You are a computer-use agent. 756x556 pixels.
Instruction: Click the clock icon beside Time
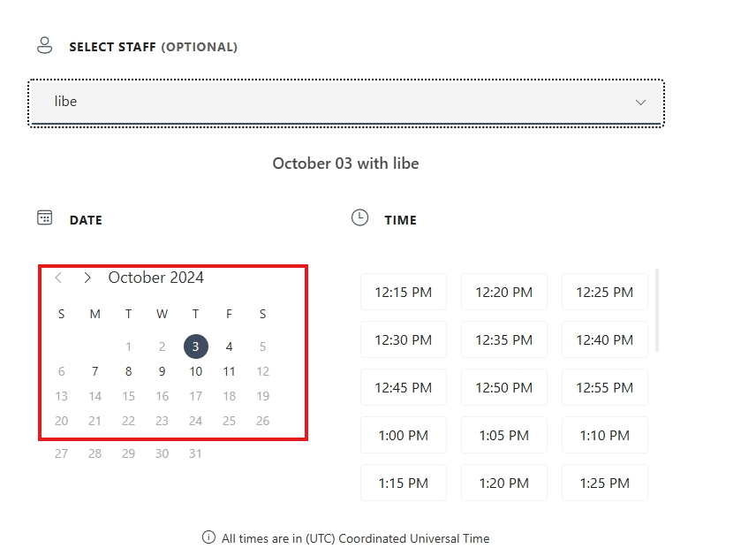(x=359, y=217)
